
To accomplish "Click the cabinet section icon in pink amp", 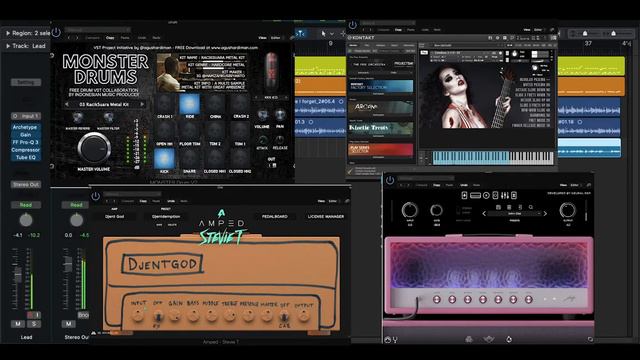I will tap(495, 196).
